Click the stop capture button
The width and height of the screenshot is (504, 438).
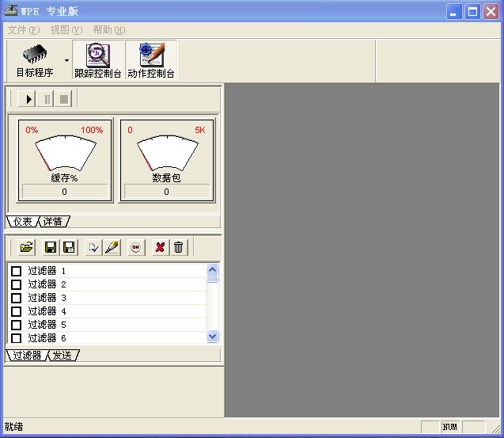coord(63,99)
